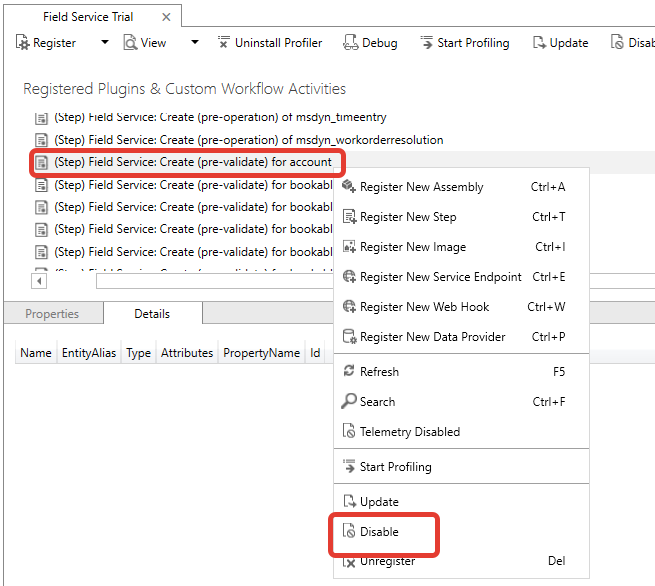Image resolution: width=655 pixels, height=586 pixels.
Task: Click the EntityAlias column header
Action: coord(89,353)
